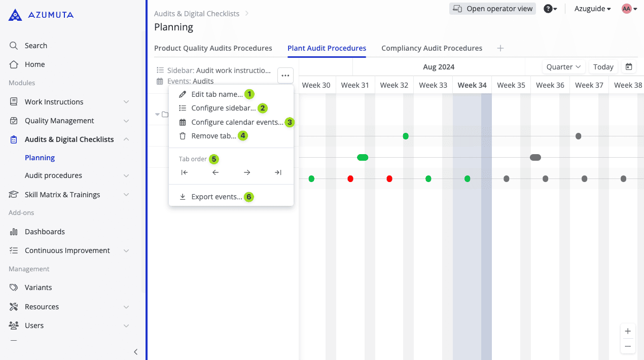Zoom out the timeline with minus button
Viewport: 644px width, 360px height.
pos(628,346)
